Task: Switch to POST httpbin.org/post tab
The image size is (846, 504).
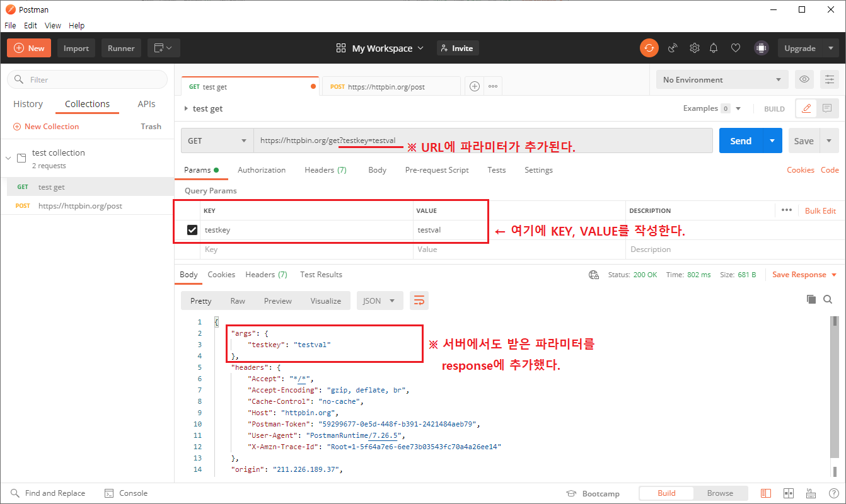Action: (391, 86)
